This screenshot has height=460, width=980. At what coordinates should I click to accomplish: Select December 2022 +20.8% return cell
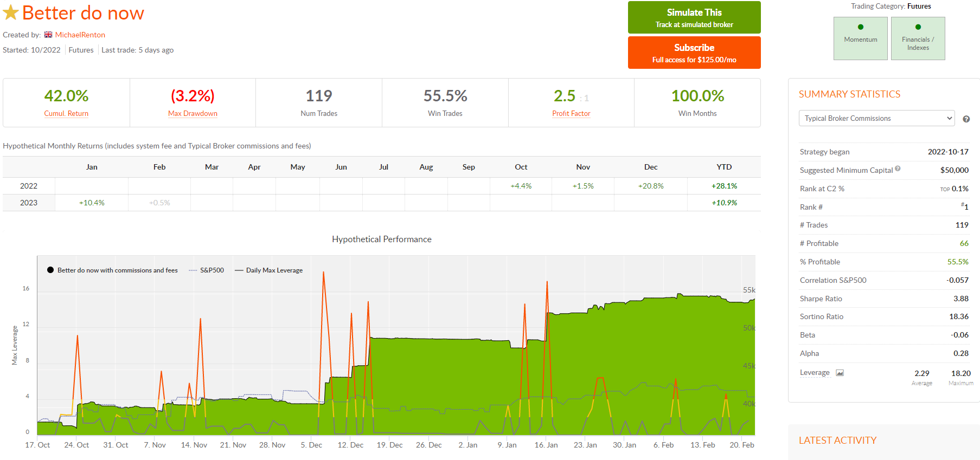pyautogui.click(x=650, y=186)
